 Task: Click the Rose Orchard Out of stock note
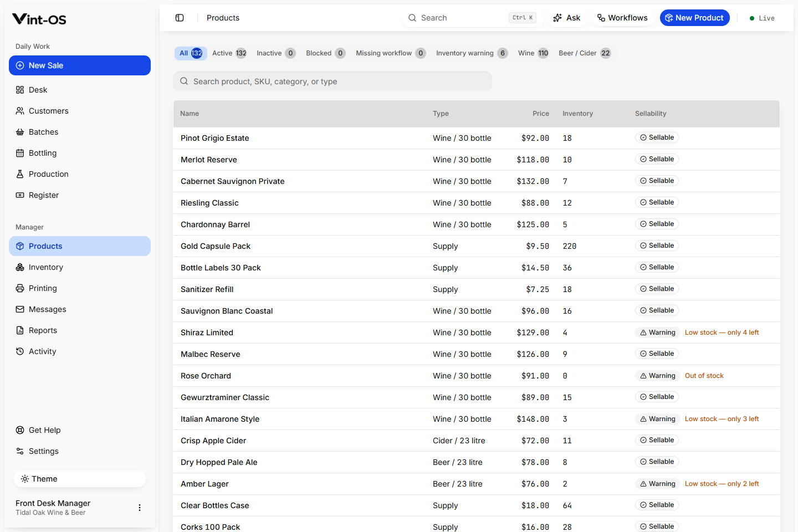coord(704,376)
